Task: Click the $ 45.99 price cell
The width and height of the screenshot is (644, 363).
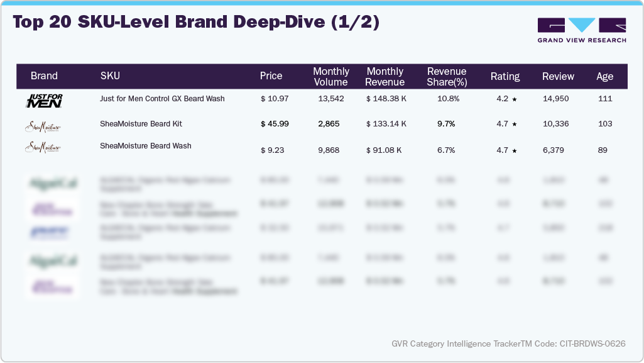Action: click(x=275, y=124)
